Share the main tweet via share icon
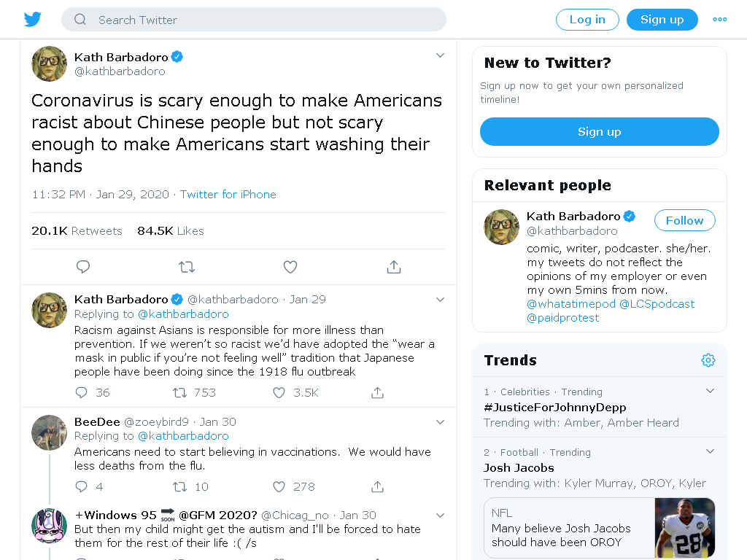 tap(393, 267)
